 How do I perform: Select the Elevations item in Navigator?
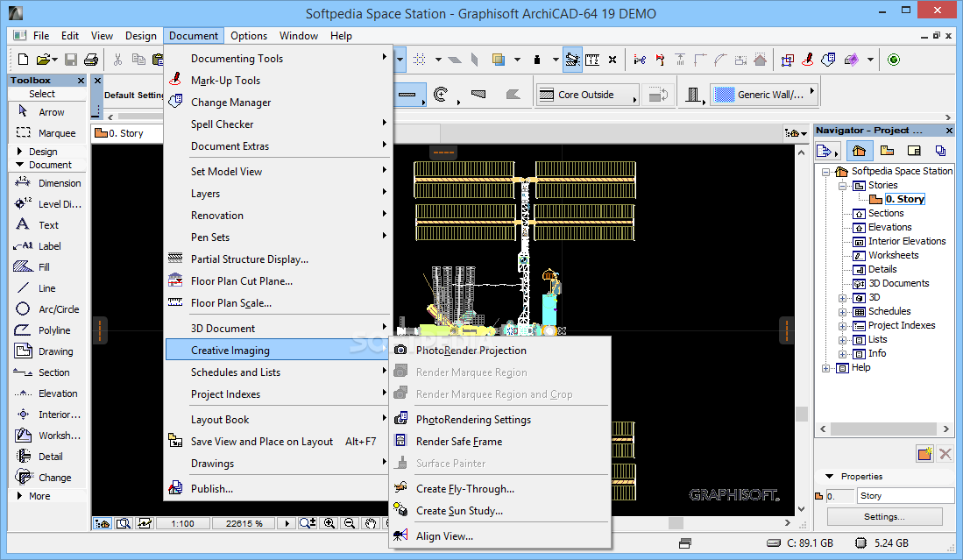(890, 227)
